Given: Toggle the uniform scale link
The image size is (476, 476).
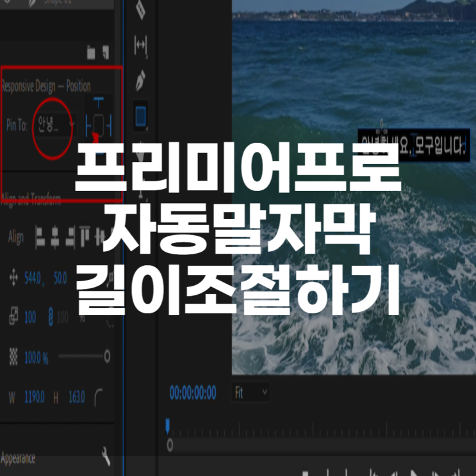Looking at the screenshot, I should 51,317.
